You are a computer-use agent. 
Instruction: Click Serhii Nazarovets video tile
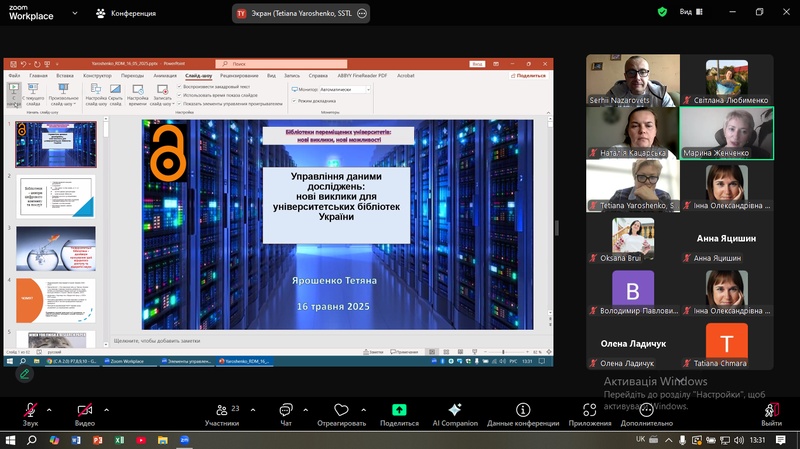(x=633, y=81)
